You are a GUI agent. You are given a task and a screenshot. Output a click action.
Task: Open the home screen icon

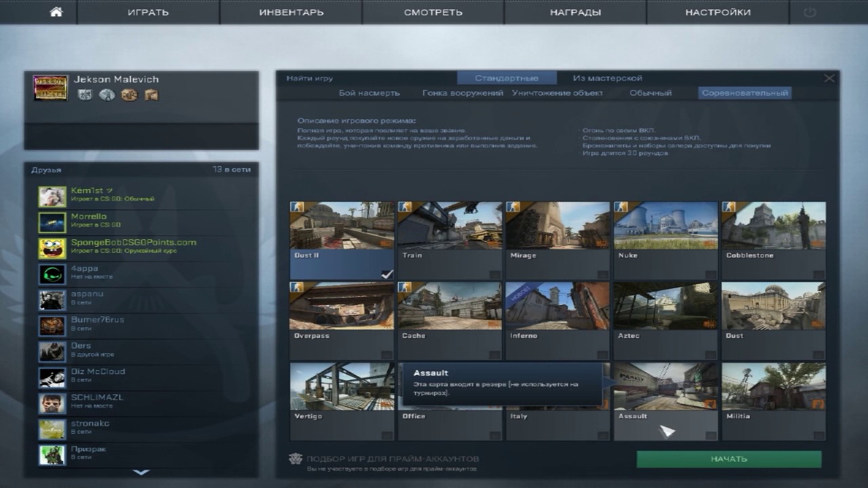[x=56, y=12]
